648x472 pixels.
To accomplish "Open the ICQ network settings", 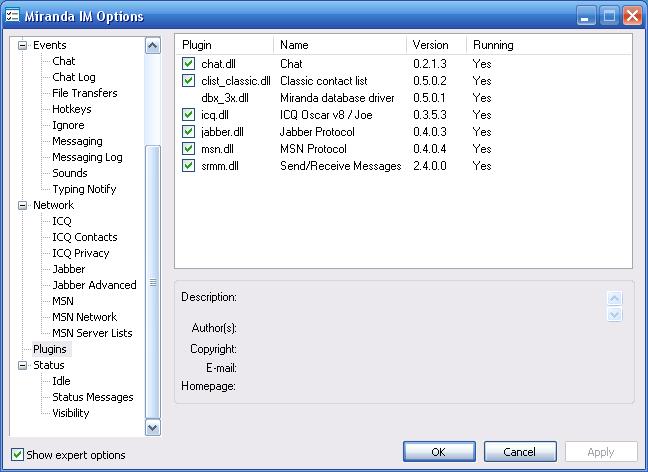I will click(62, 221).
